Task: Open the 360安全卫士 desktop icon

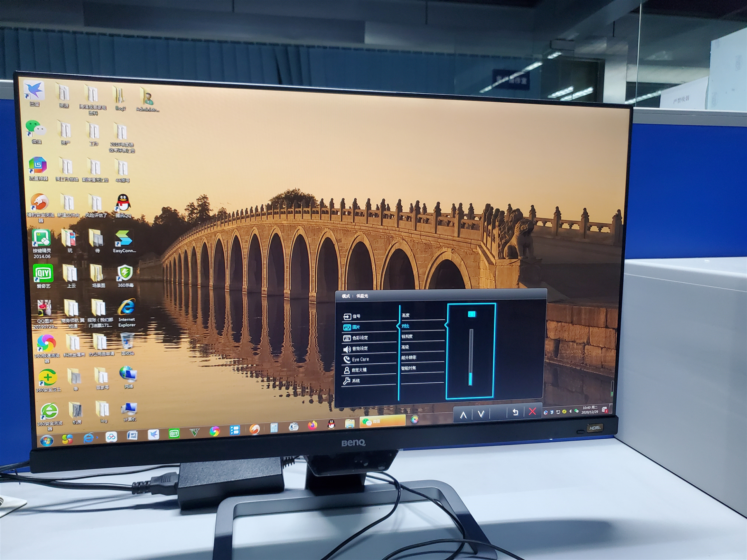Action: 48,380
